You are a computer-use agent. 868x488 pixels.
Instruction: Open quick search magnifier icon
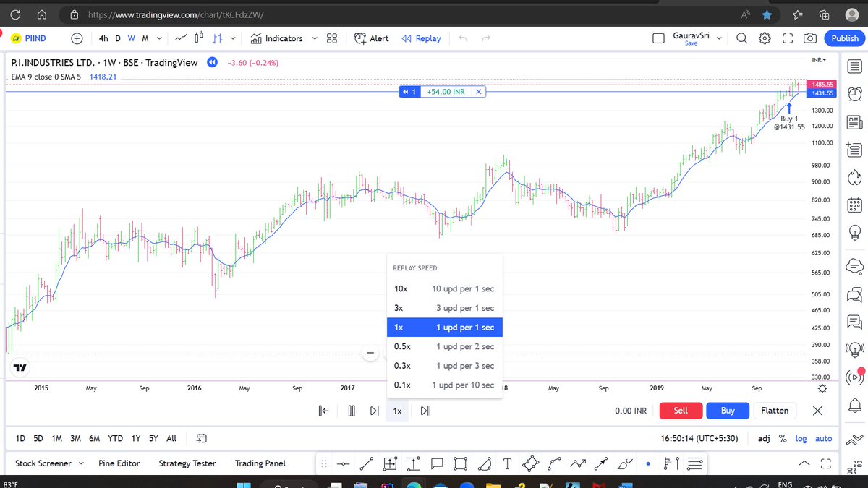click(x=741, y=38)
